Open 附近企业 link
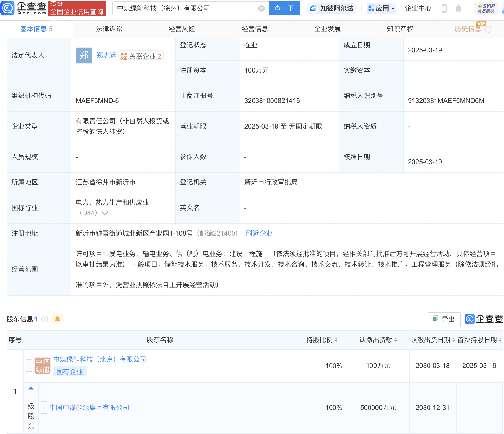This screenshot has width=504, height=434. (x=259, y=233)
